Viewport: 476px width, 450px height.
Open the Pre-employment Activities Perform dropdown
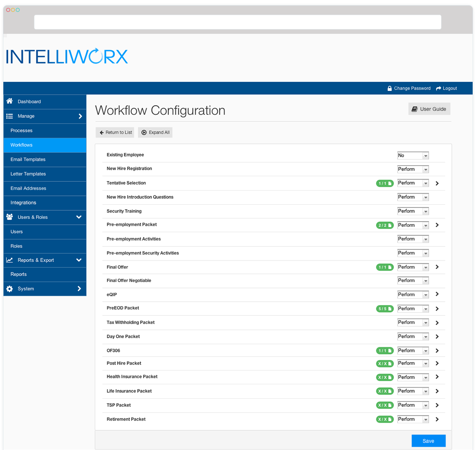(413, 239)
